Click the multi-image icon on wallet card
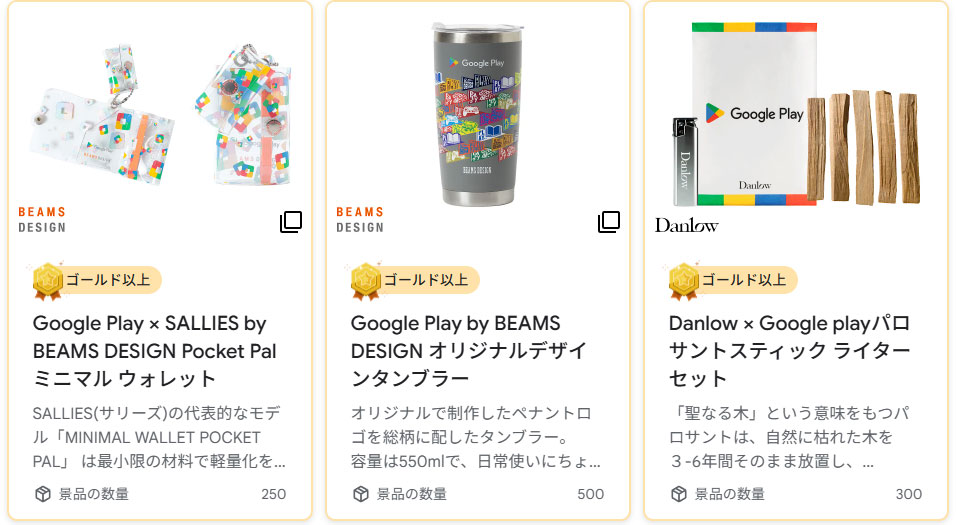Image resolution: width=956 pixels, height=525 pixels. 291,222
